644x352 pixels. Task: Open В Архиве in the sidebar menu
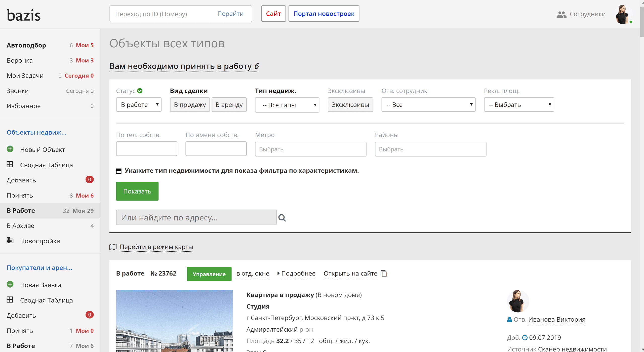coord(21,226)
